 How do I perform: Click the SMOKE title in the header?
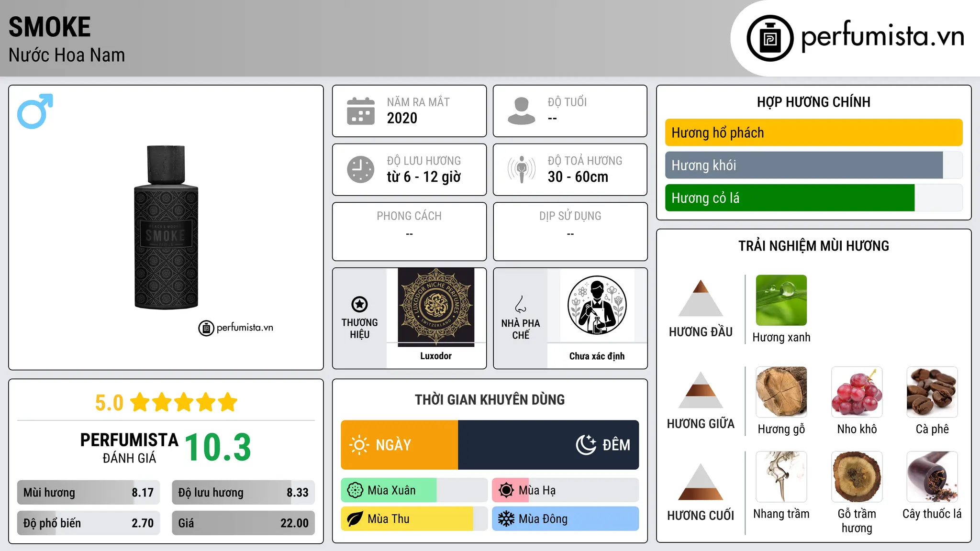[x=50, y=27]
